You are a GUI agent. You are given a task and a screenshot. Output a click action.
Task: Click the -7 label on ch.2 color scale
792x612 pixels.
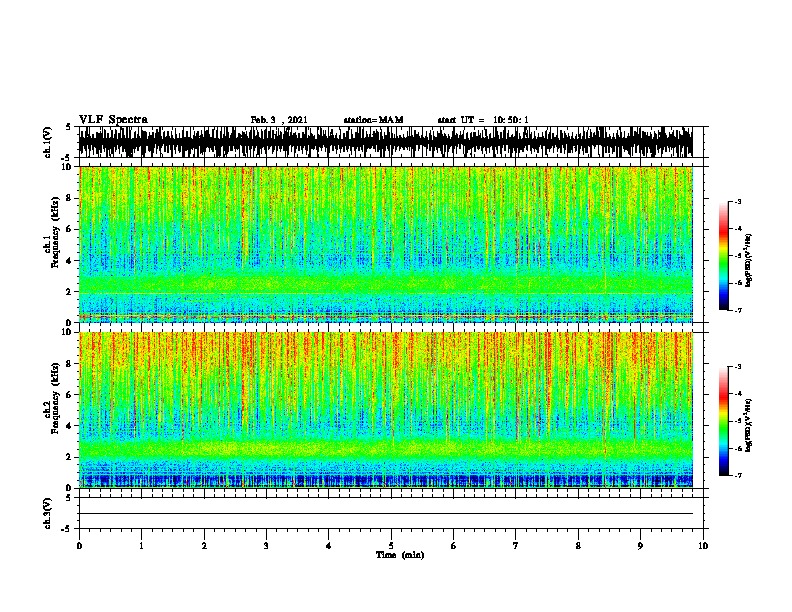pos(738,476)
